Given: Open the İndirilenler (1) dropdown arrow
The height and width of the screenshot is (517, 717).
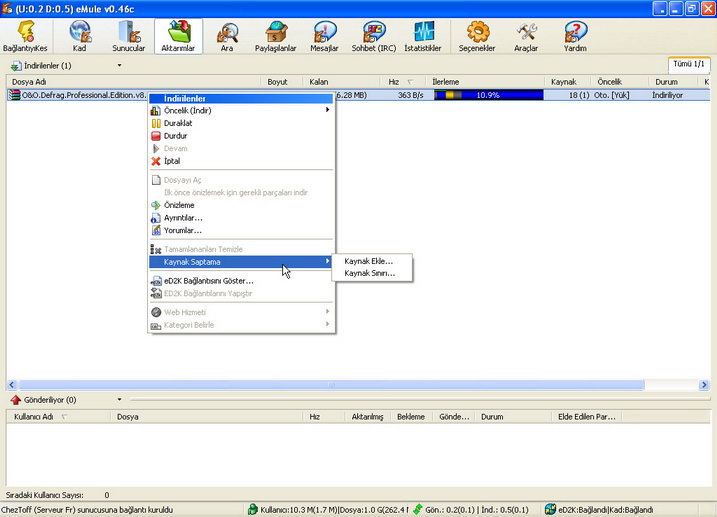Looking at the screenshot, I should [x=119, y=65].
